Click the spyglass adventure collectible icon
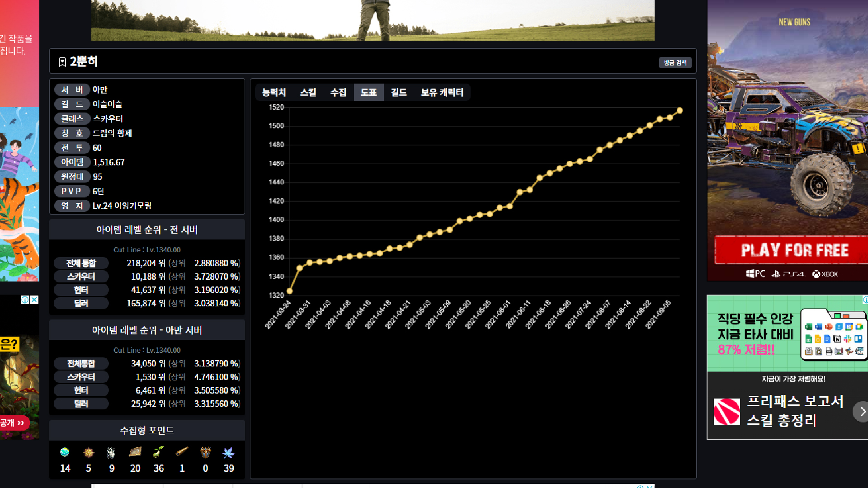Screen dimensions: 868x488 click(x=182, y=452)
